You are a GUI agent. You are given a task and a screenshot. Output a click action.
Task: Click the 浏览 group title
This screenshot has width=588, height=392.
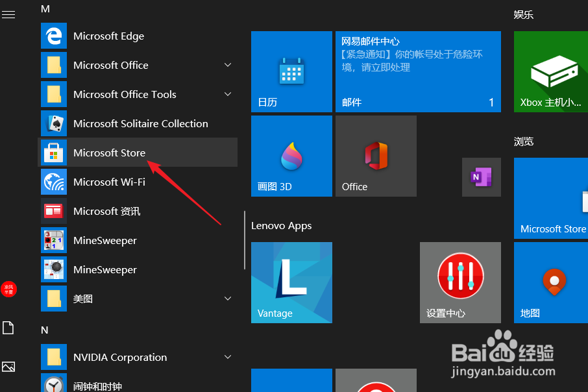[524, 141]
